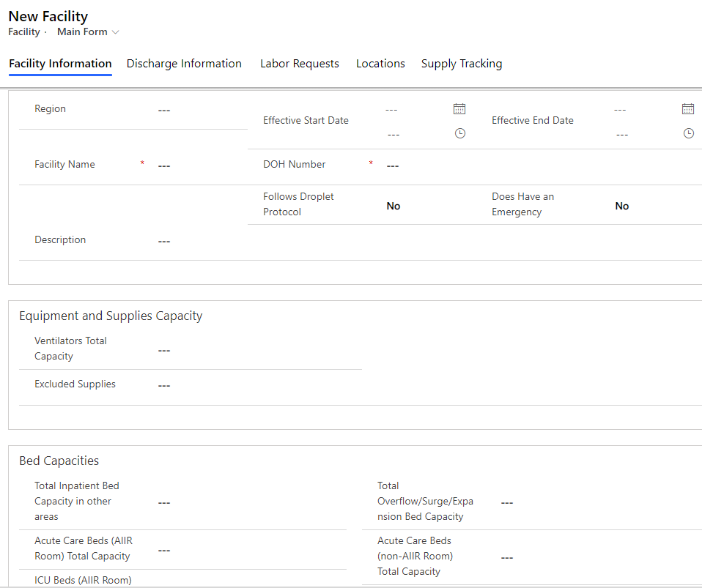Click the Does Have an Emergency label
702x588 pixels.
[522, 204]
